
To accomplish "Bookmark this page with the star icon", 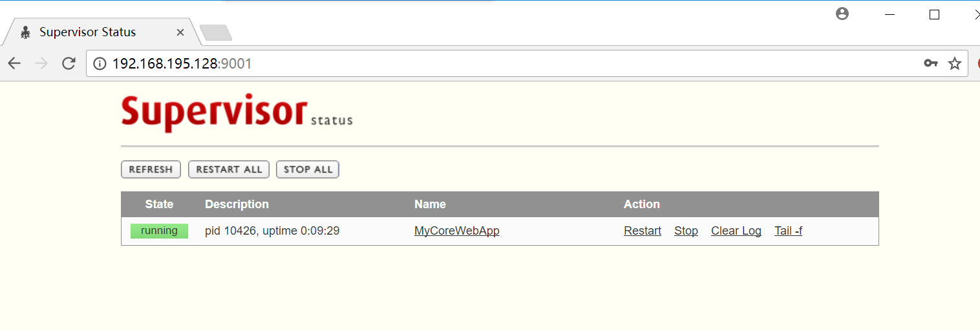I will tap(955, 63).
